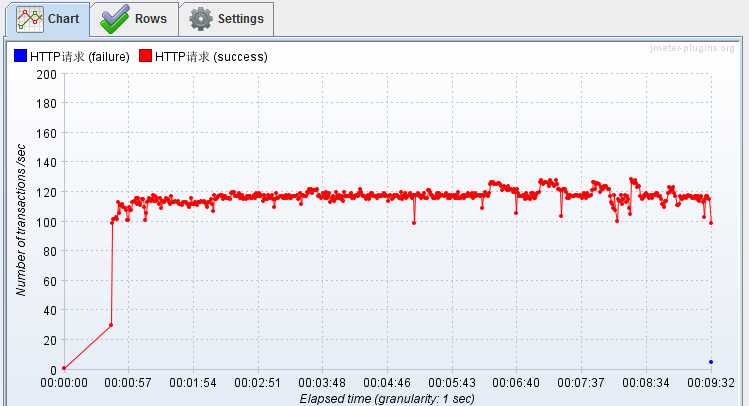Click the blue failure data point
Image resolution: width=749 pixels, height=406 pixels.
point(711,362)
